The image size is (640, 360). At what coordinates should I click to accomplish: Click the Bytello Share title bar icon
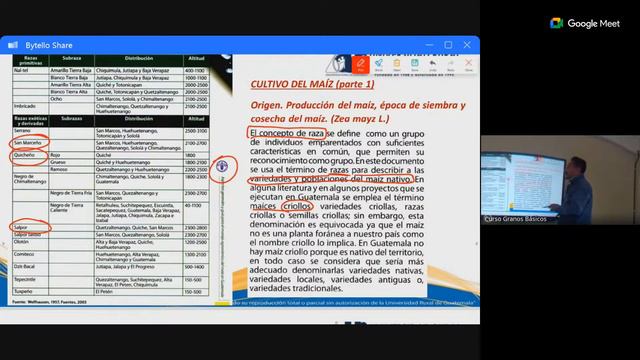[13, 45]
